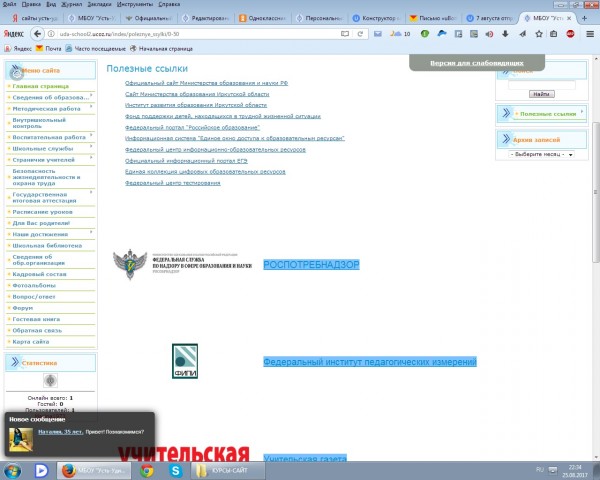
Task: Open the Firefox hamburger menu
Action: pyautogui.click(x=590, y=34)
